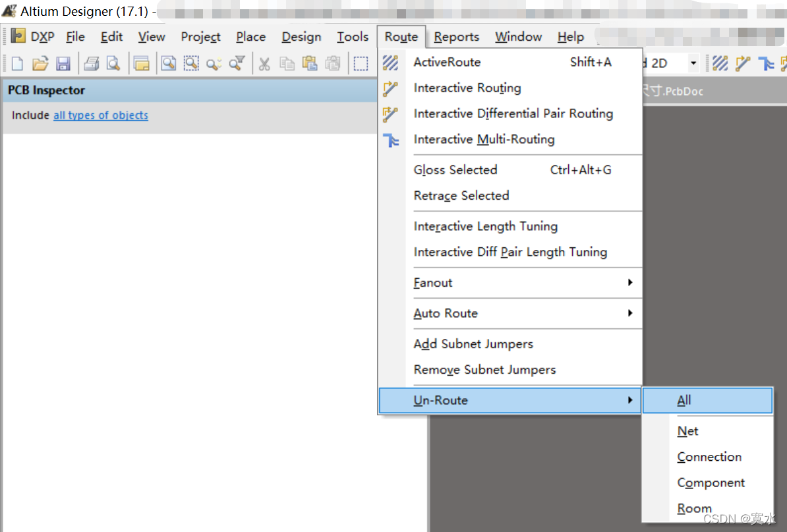Switch to the .PcbDoc document tab
The width and height of the screenshot is (787, 532).
point(672,92)
